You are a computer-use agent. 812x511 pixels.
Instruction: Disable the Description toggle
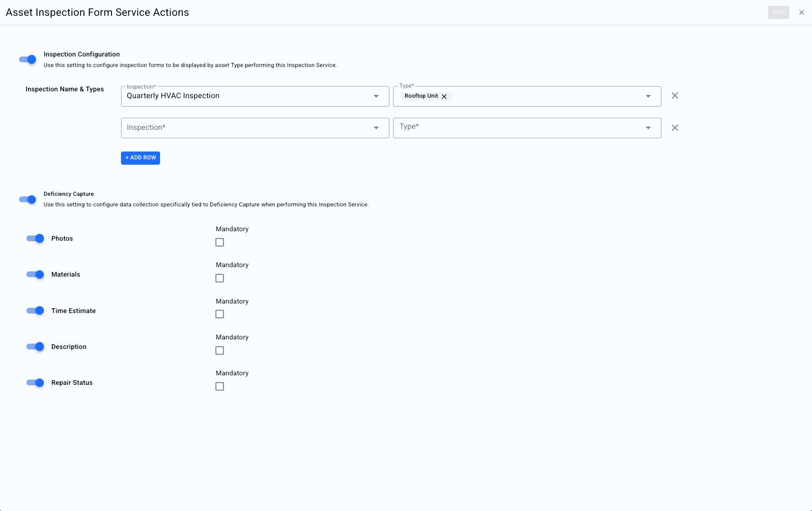[35, 347]
